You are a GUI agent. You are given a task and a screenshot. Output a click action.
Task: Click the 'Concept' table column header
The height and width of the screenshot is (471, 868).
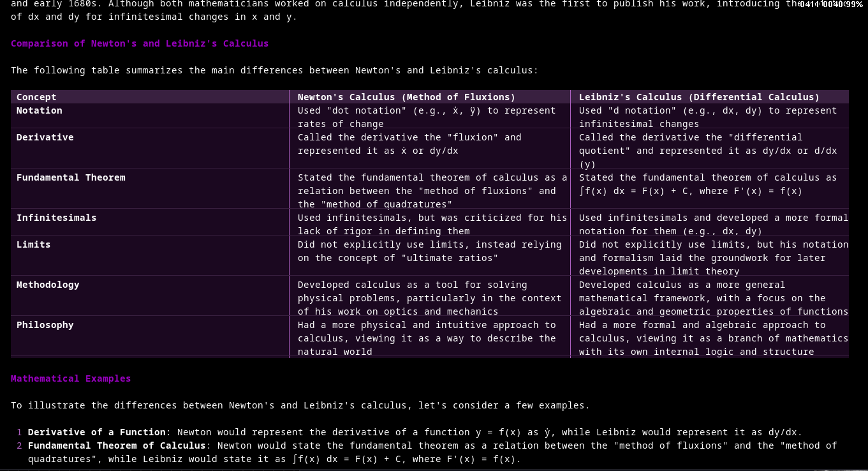(36, 97)
